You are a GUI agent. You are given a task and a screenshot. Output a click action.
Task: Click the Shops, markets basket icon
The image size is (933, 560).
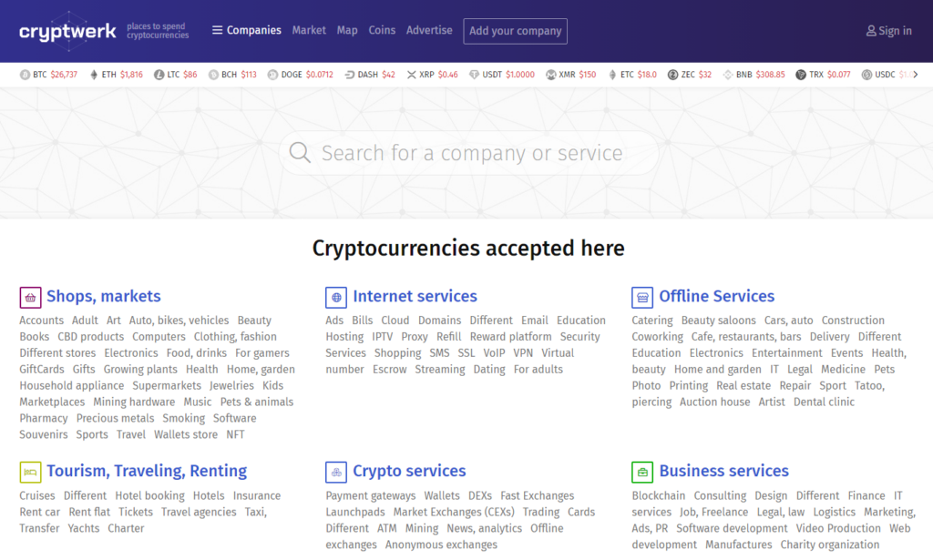click(30, 297)
